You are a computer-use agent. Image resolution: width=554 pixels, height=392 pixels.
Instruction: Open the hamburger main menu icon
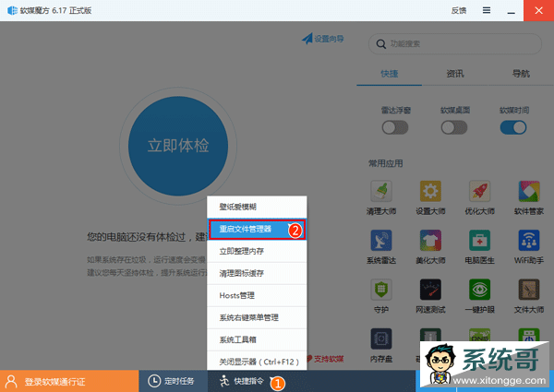point(487,10)
